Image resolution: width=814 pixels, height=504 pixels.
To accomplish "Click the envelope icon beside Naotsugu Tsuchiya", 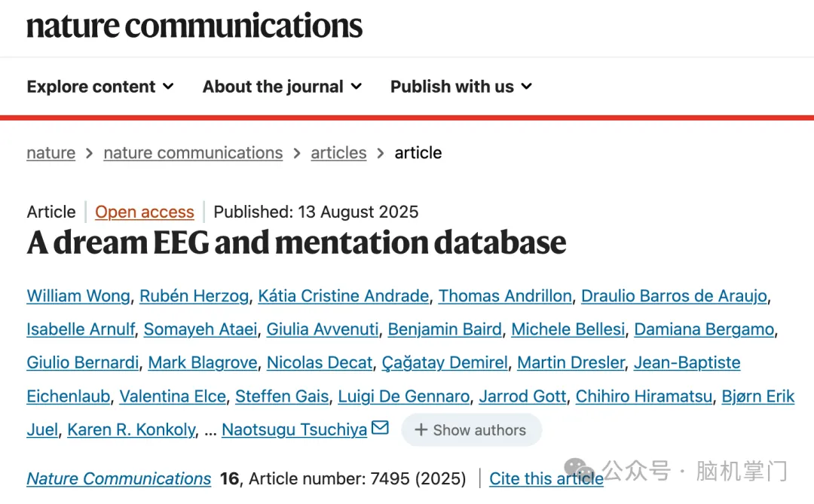I will coord(381,429).
